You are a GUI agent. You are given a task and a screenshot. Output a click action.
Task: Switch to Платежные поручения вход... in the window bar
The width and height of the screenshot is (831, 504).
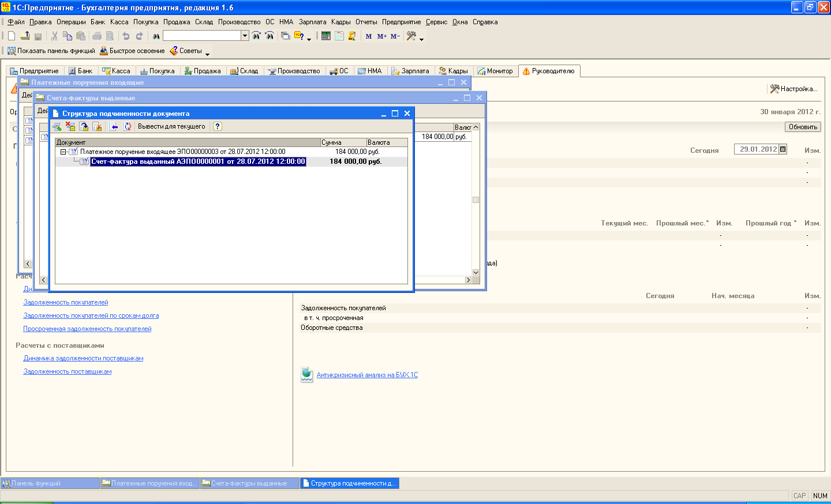point(150,483)
